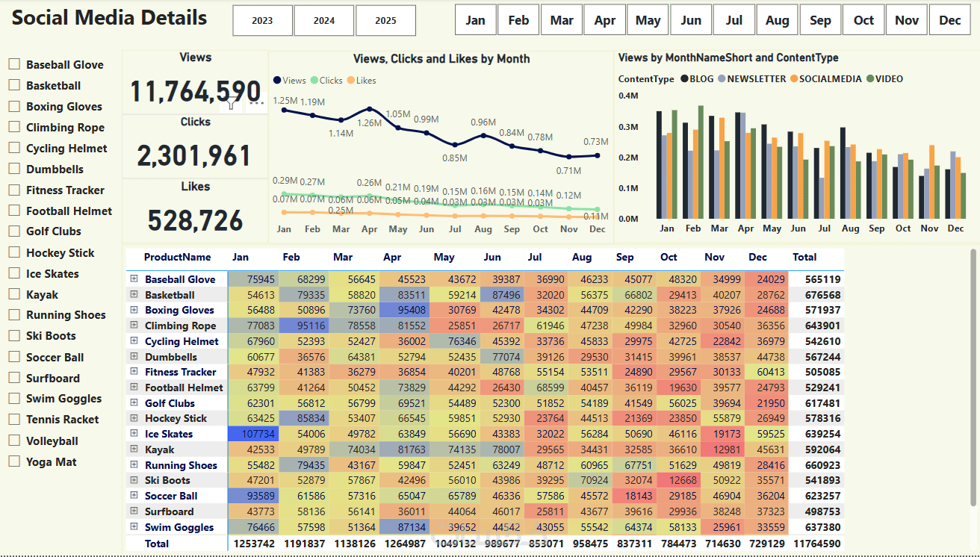
Task: Select the Boxing Gloves cell value 95408
Action: (405, 310)
